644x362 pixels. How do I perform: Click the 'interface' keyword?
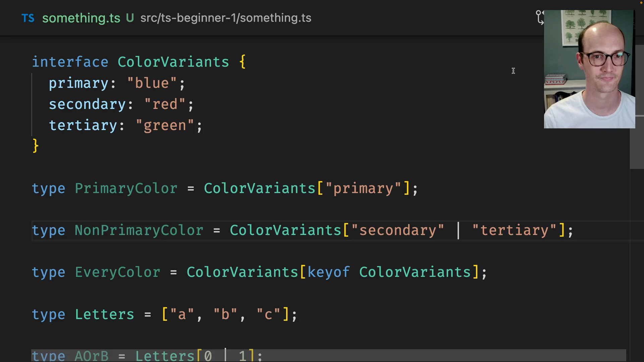tap(70, 62)
